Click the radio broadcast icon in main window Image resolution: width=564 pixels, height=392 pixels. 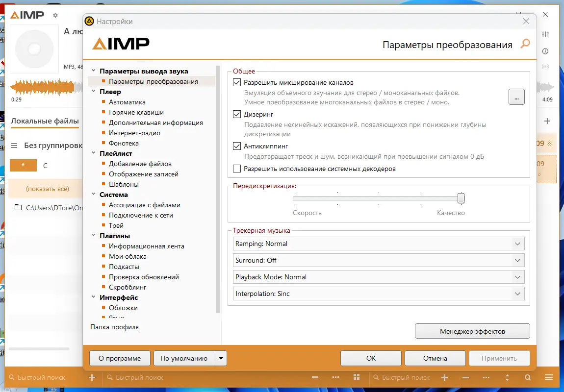[545, 67]
